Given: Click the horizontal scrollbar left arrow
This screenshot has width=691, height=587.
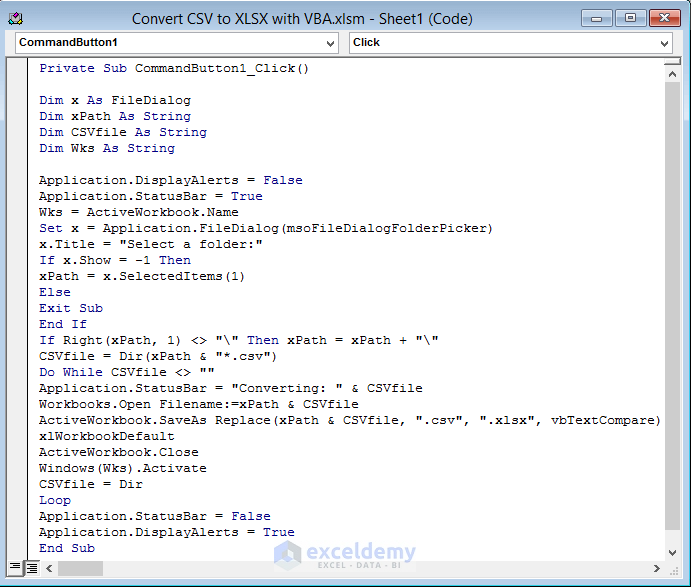Looking at the screenshot, I should coord(49,568).
